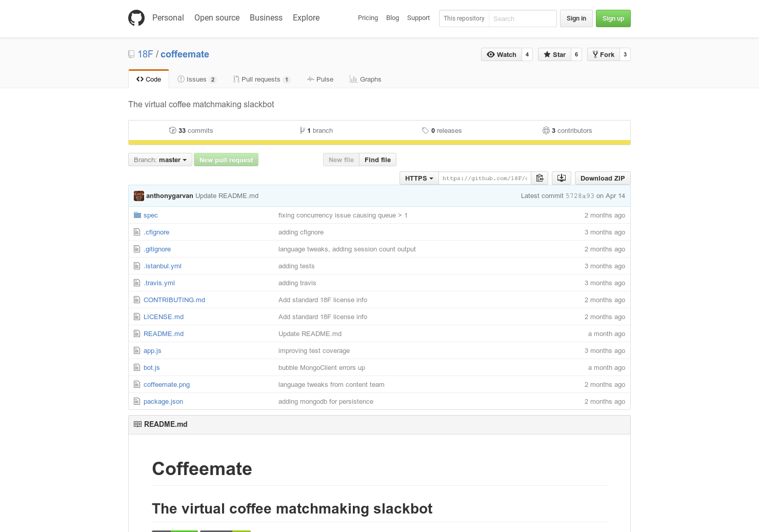Click the anthonygarvan avatar image
Image resolution: width=759 pixels, height=532 pixels.
click(x=139, y=196)
